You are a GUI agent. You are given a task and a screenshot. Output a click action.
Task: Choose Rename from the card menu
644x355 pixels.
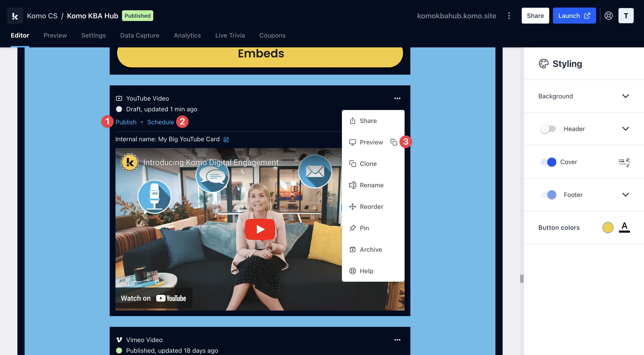[x=373, y=185]
